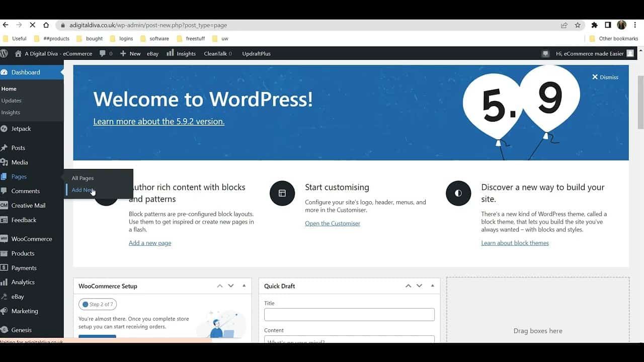
Task: Open the bought bookmarks folder
Action: 90,38
